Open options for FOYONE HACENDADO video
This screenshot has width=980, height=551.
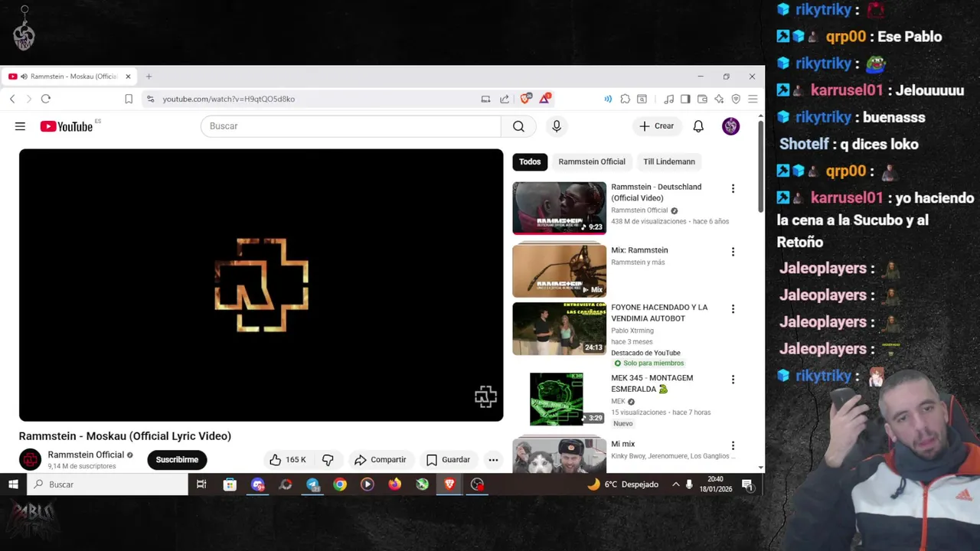click(x=733, y=309)
